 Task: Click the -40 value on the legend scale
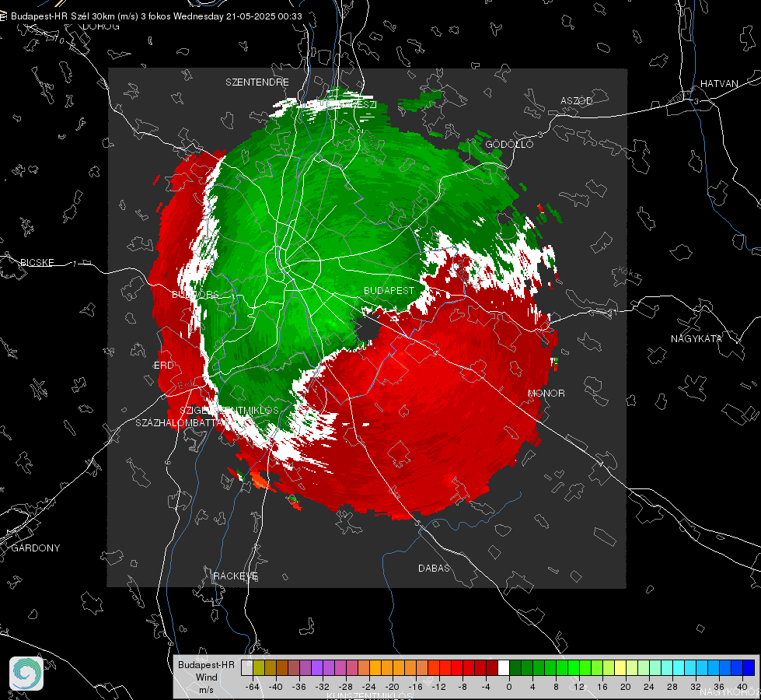(x=276, y=687)
